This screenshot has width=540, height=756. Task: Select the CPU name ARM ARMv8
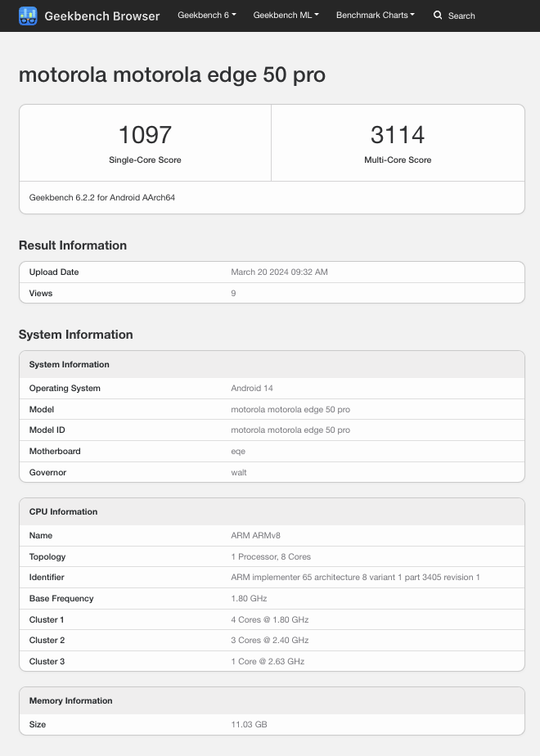[255, 536]
